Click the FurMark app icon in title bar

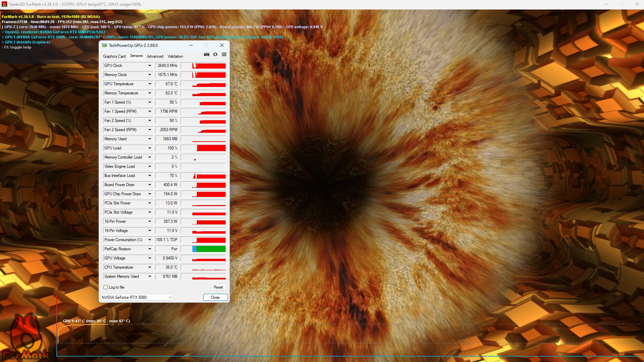pos(4,4)
